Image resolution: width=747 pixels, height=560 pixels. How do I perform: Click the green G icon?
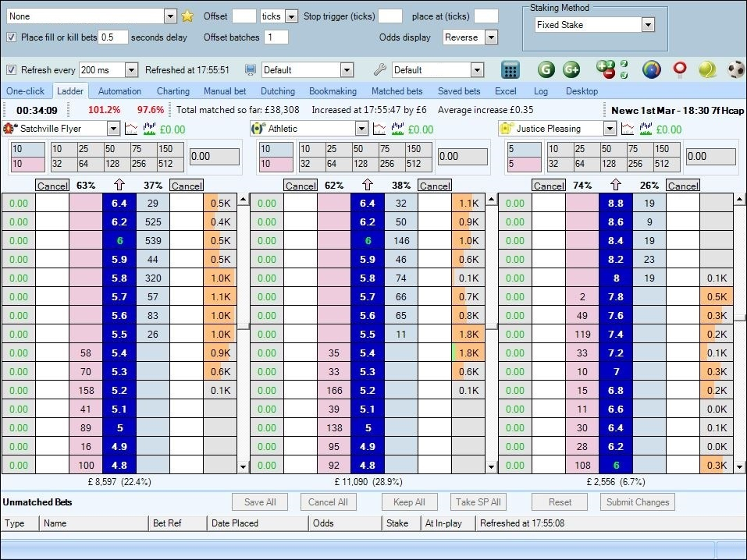[546, 70]
